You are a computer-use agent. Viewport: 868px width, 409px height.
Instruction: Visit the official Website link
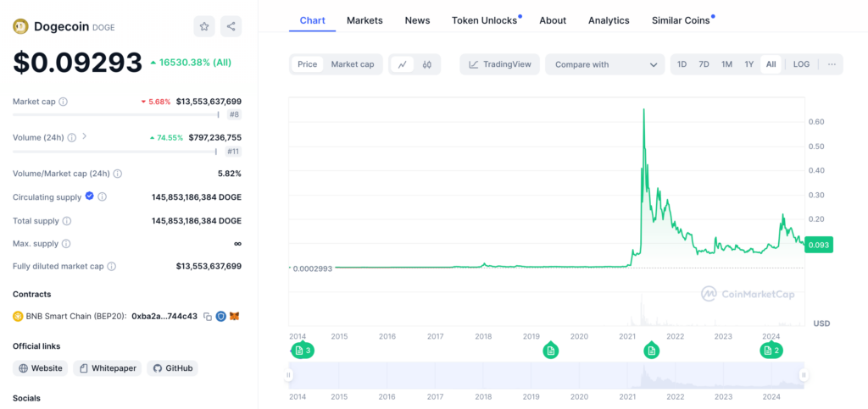tap(41, 368)
